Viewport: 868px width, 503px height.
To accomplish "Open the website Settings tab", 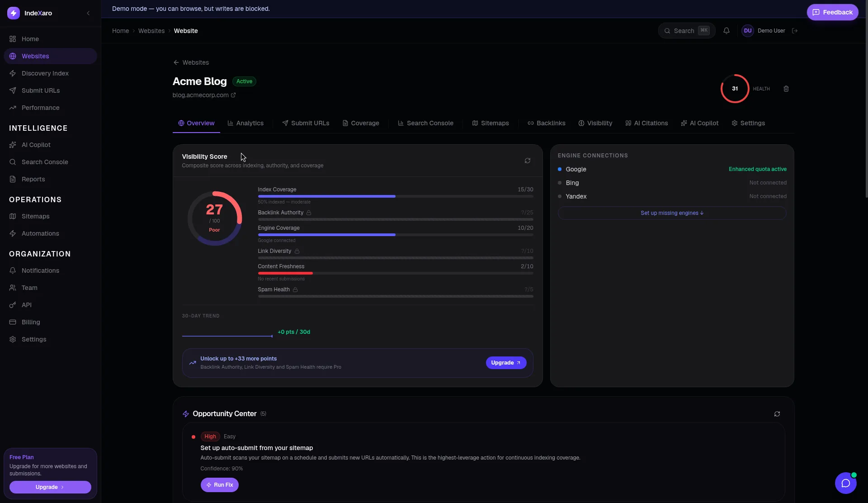I will 748,123.
